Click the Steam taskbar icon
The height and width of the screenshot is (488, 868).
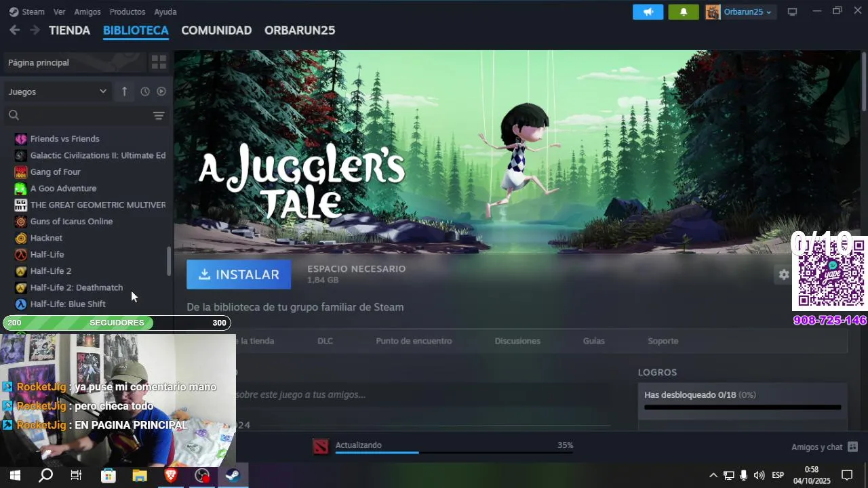[x=233, y=475]
